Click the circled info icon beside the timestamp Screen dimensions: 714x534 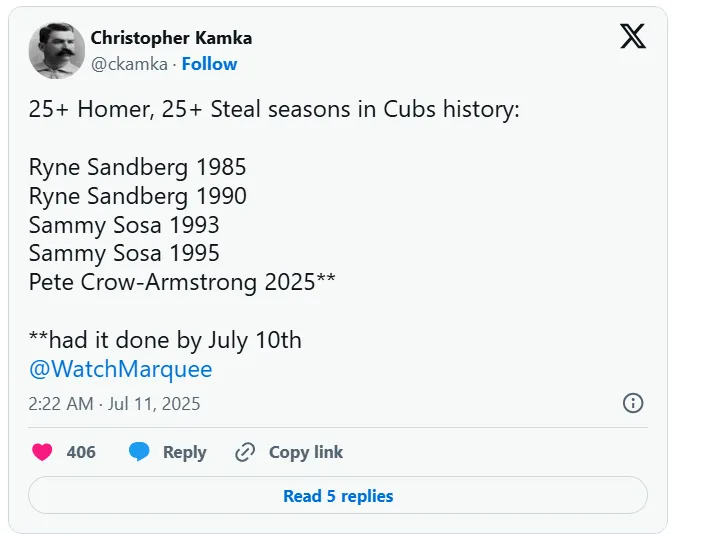click(x=633, y=403)
